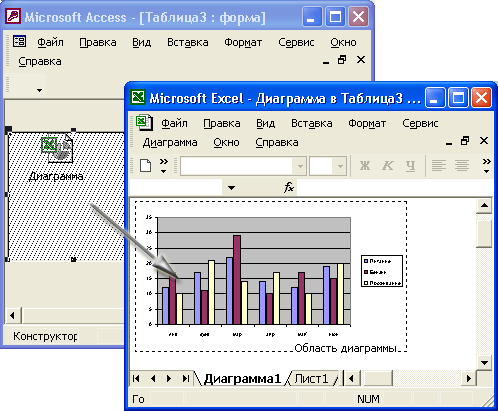Toggle italic К formatting button
498x411 pixels.
(x=388, y=166)
